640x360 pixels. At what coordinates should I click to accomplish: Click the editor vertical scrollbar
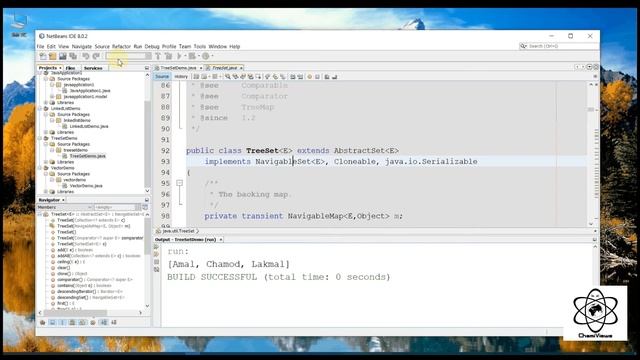click(591, 154)
